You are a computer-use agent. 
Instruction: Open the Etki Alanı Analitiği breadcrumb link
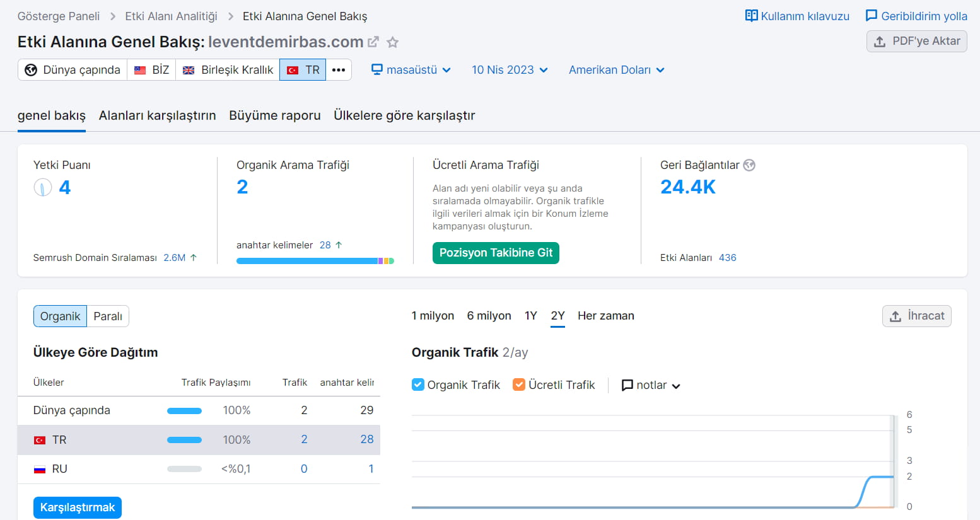pos(171,16)
